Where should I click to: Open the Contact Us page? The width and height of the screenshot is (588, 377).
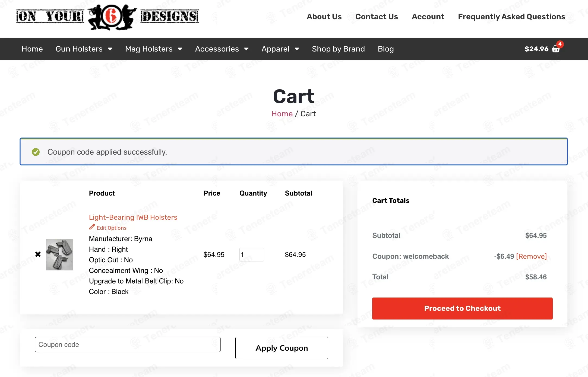pos(377,17)
